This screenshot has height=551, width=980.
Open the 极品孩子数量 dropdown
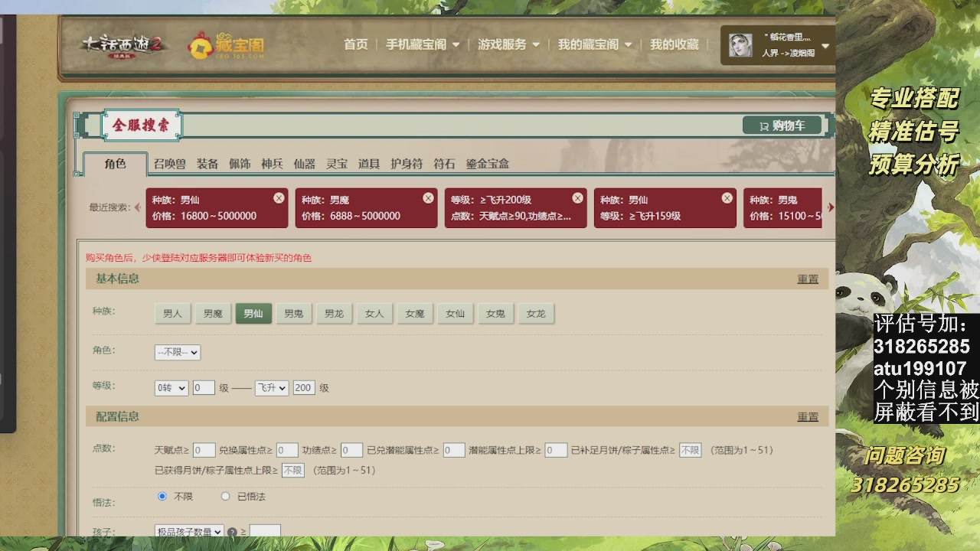(x=188, y=531)
